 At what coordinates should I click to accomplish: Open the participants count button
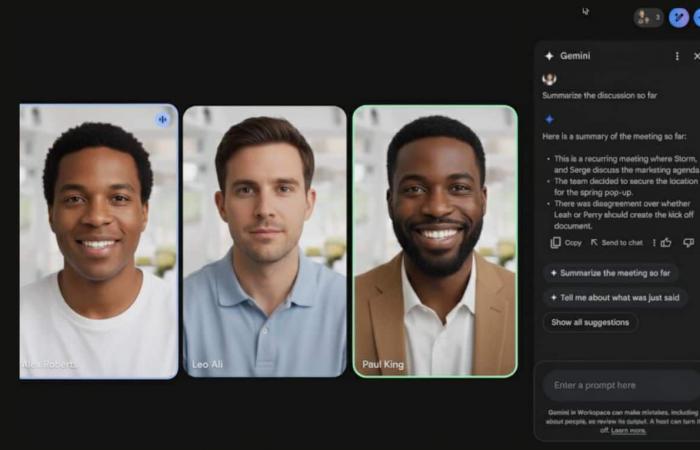click(648, 18)
